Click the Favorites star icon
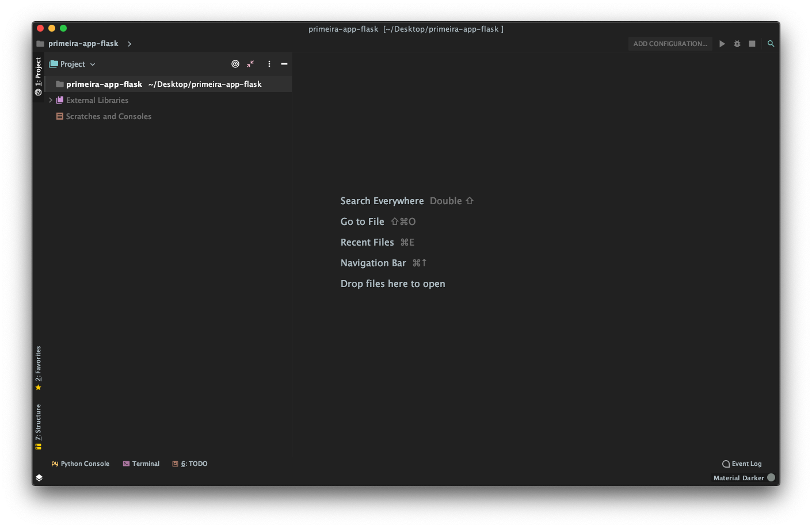Screen dimensions: 812x528 (39, 388)
